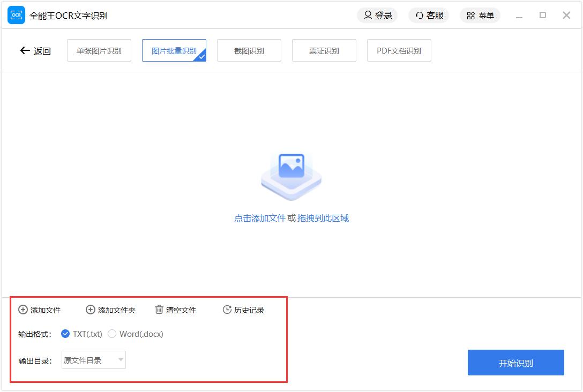Click the 点击添加文件 link
The height and width of the screenshot is (392, 583).
(260, 218)
